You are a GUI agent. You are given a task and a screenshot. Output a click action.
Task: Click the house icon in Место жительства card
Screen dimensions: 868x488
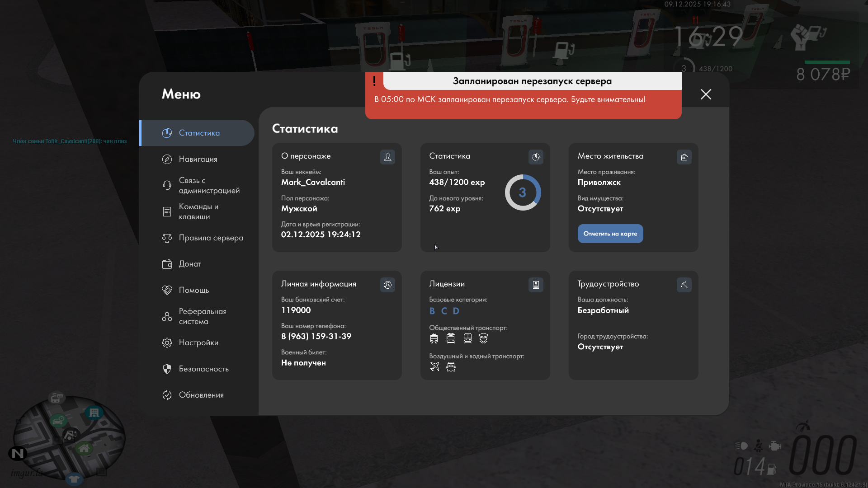(x=684, y=157)
